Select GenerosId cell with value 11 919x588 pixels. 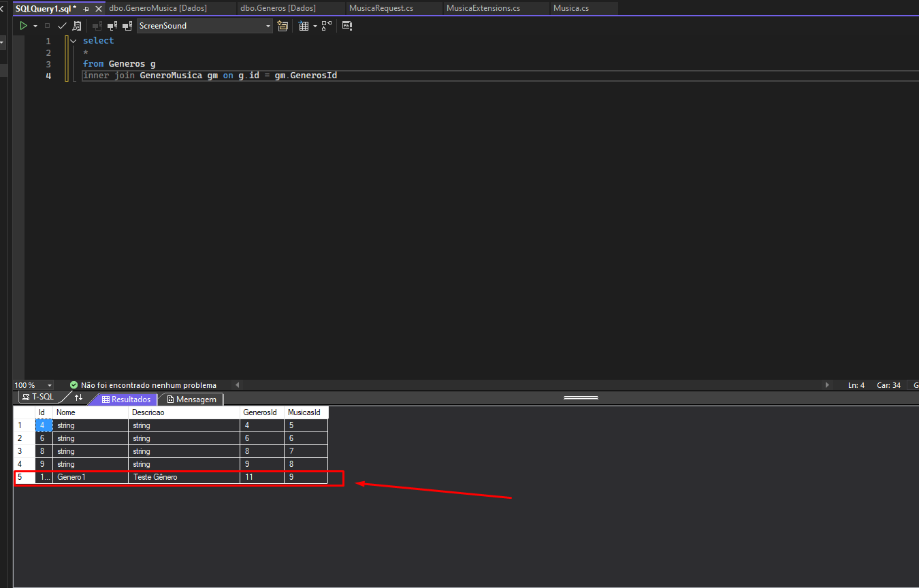[x=262, y=477]
